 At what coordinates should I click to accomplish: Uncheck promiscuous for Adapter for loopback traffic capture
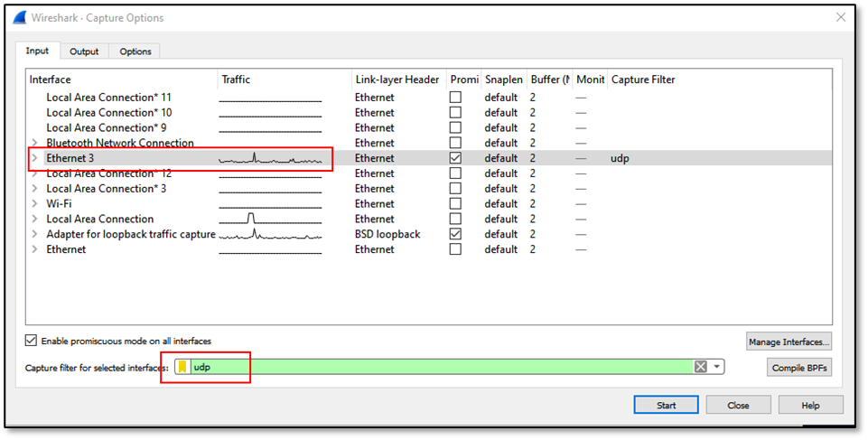coord(455,234)
